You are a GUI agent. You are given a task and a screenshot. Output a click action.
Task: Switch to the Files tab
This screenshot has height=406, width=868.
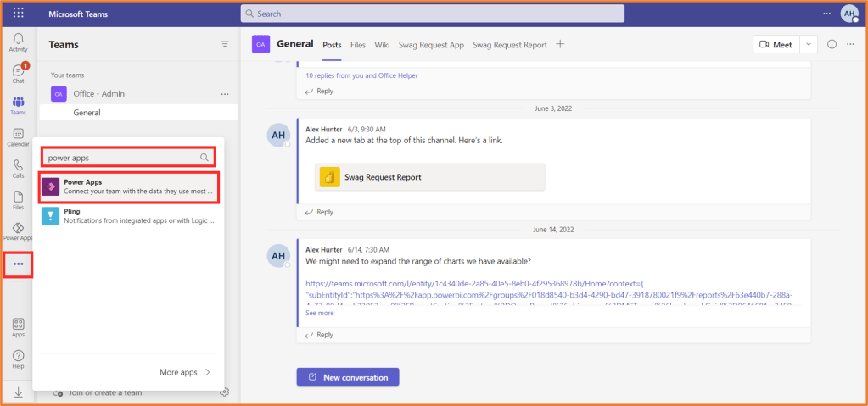(x=358, y=44)
